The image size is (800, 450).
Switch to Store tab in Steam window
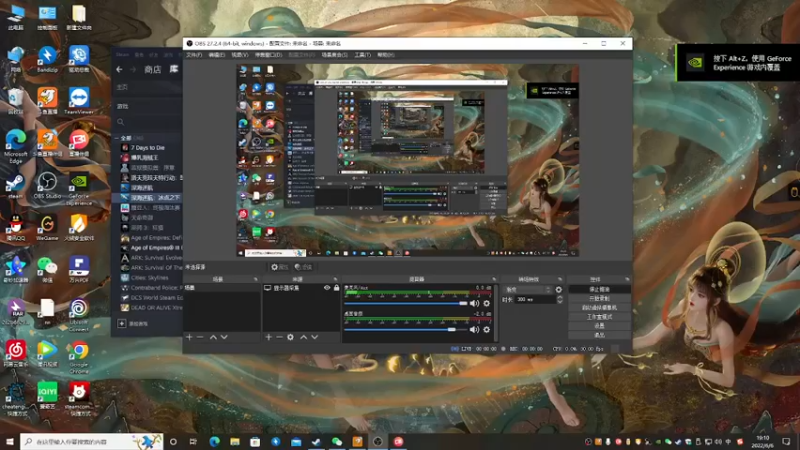(153, 69)
